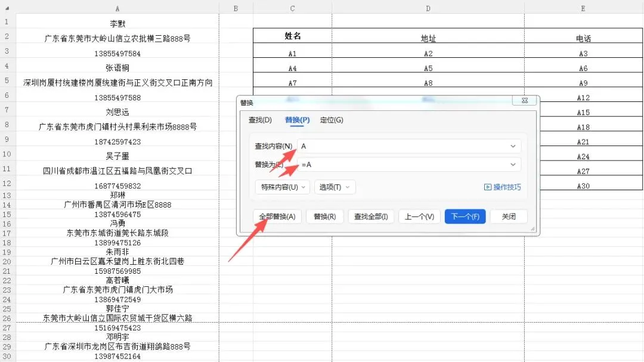Click cell containing 李默
Viewport: 644px width, 362px height.
point(117,24)
